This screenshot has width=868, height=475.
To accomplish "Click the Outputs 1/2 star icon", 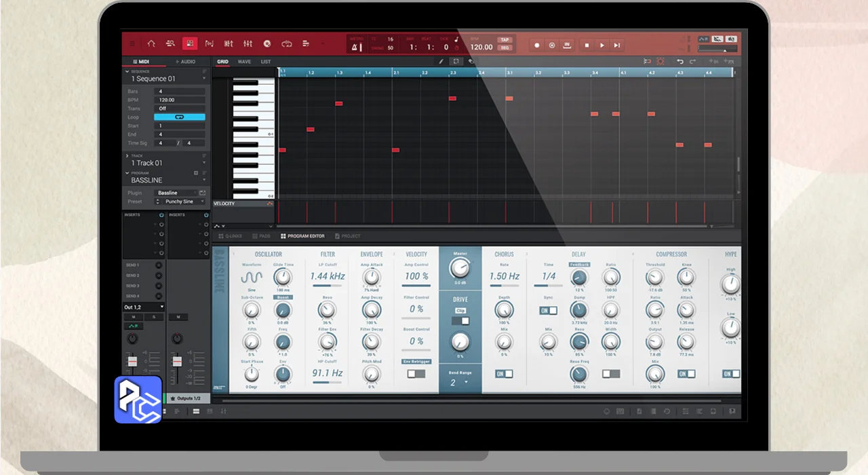I will 172,398.
